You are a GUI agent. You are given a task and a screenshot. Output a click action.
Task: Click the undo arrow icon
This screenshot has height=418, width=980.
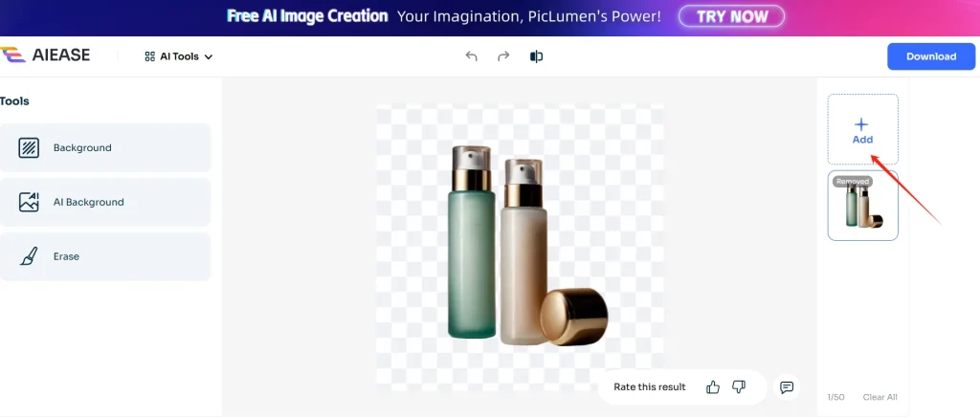point(471,56)
